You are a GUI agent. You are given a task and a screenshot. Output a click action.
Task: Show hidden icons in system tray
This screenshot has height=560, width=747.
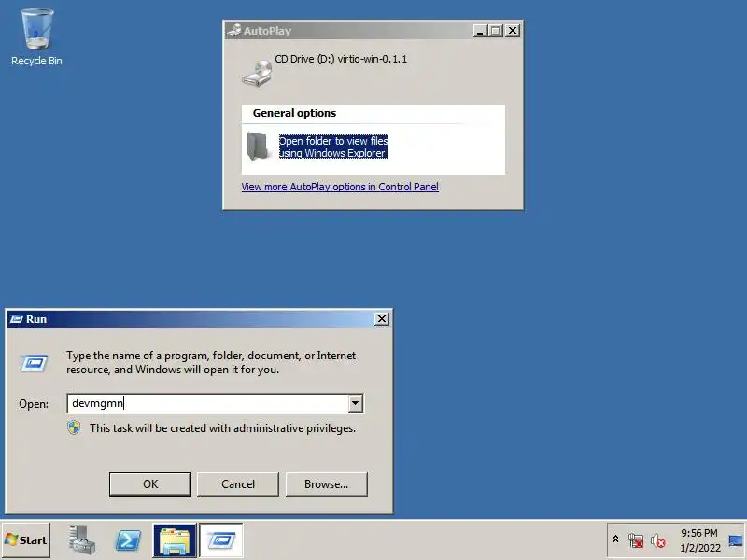[x=615, y=540]
